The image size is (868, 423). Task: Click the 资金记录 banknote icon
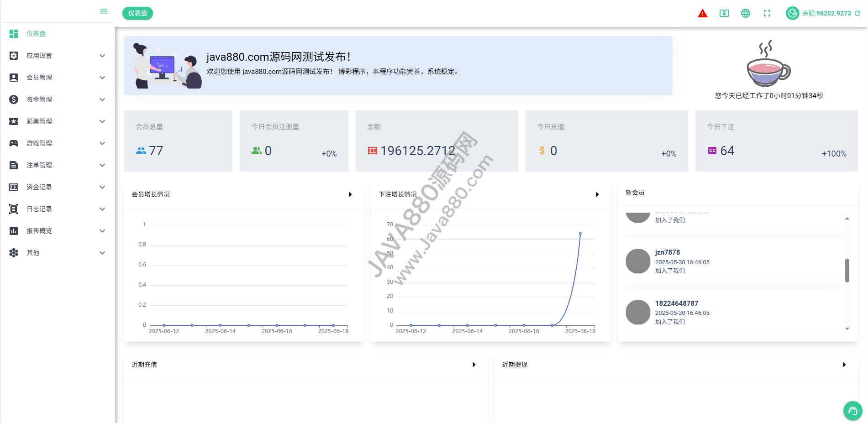click(14, 187)
